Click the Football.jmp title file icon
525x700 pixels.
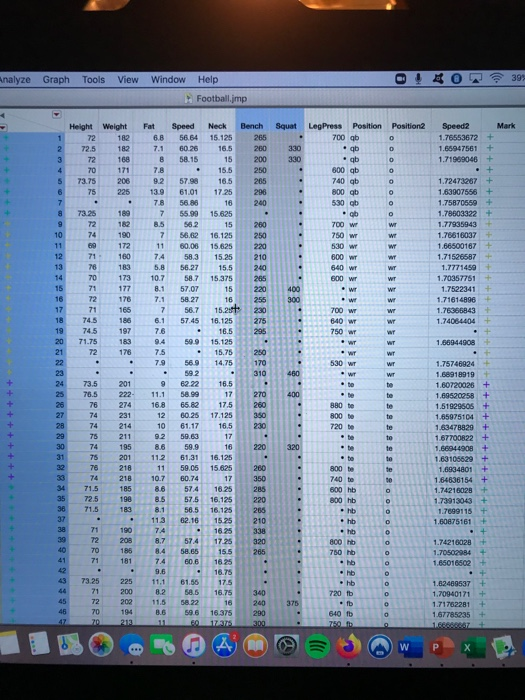[189, 98]
